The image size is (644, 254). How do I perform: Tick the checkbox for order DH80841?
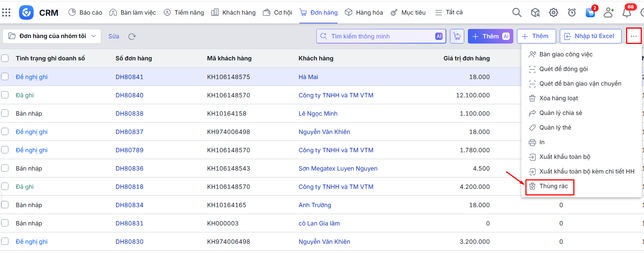5,76
